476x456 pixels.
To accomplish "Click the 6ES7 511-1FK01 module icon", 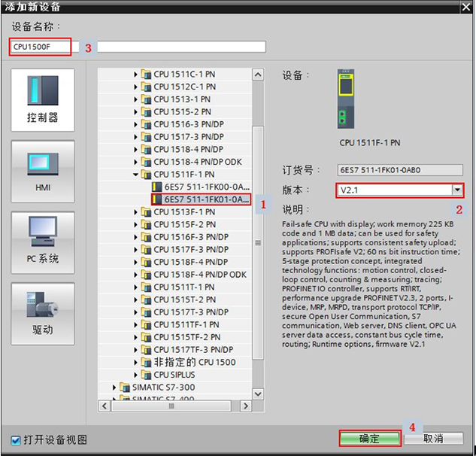I will tap(157, 199).
